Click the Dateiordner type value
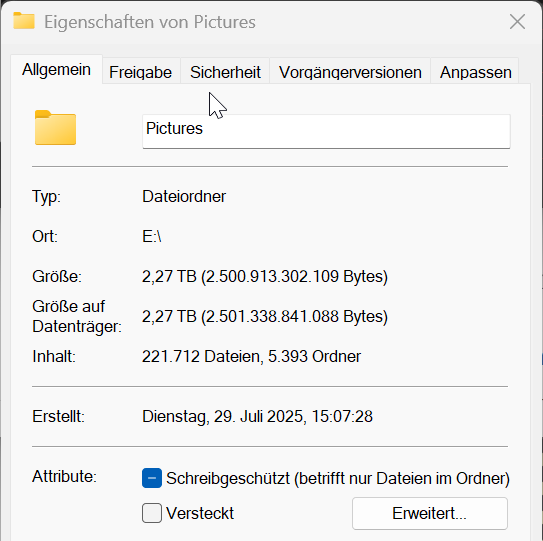 tap(184, 196)
